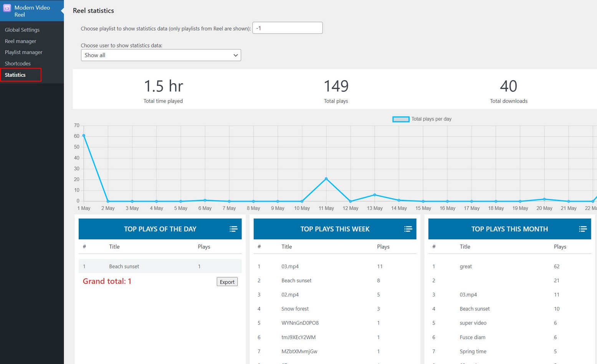Click the Snow forest entry in weekly plays

click(295, 309)
